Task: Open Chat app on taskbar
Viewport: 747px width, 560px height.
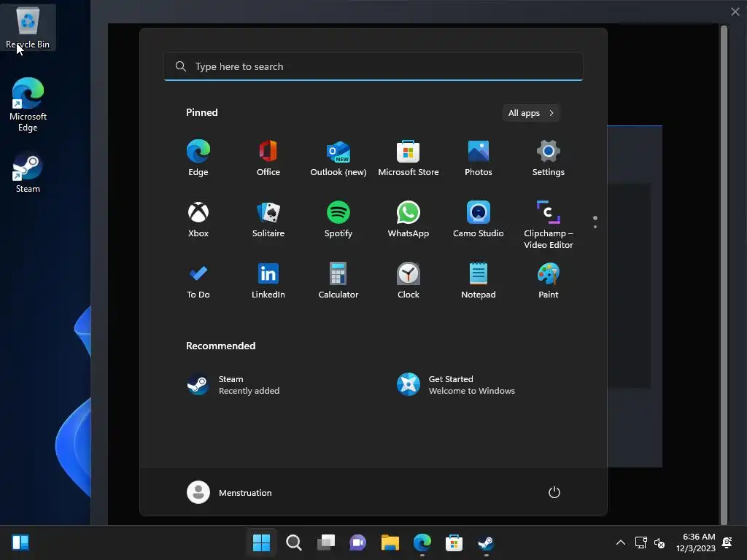Action: coord(357,542)
